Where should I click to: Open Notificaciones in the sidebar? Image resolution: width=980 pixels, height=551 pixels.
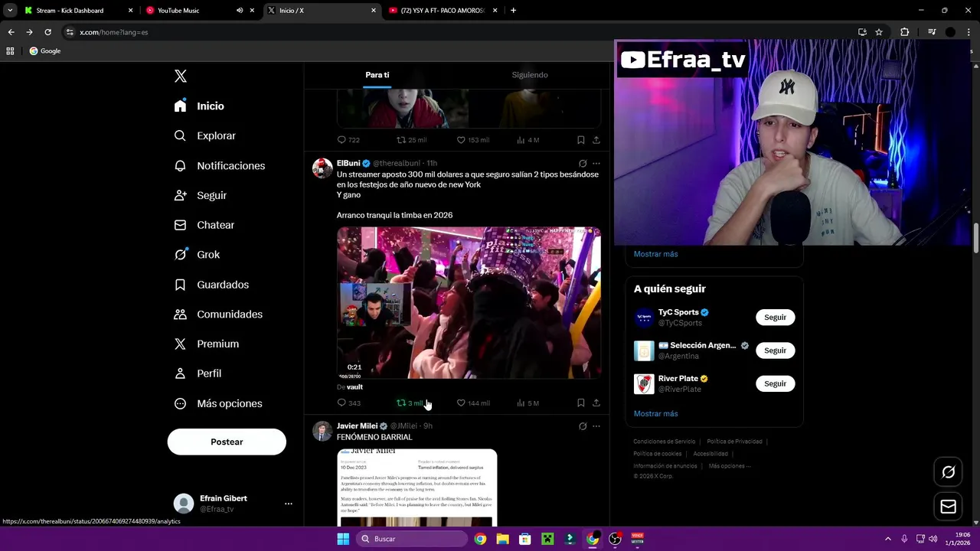[x=219, y=165]
